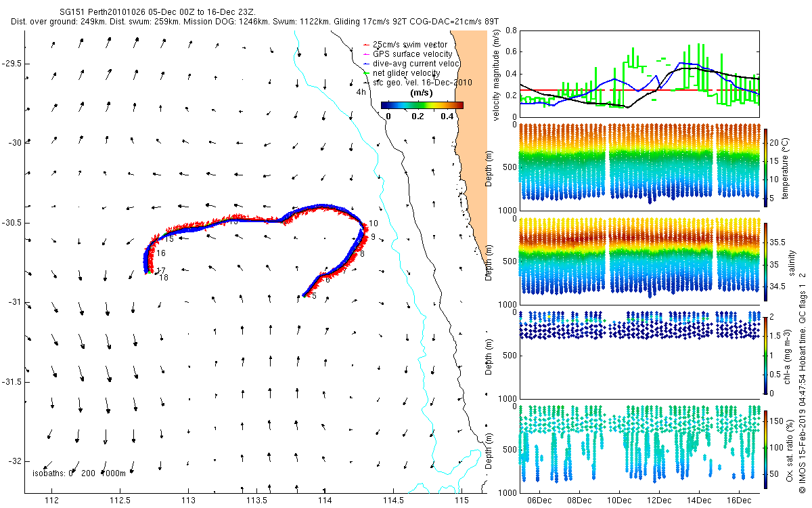Click the 'Dist. over ground: 249km' summary line
The height and width of the screenshot is (508, 812).
(x=254, y=22)
